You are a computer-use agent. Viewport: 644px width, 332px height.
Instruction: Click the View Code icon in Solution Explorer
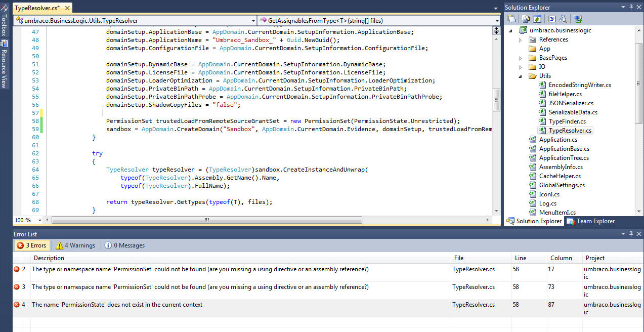pos(551,19)
